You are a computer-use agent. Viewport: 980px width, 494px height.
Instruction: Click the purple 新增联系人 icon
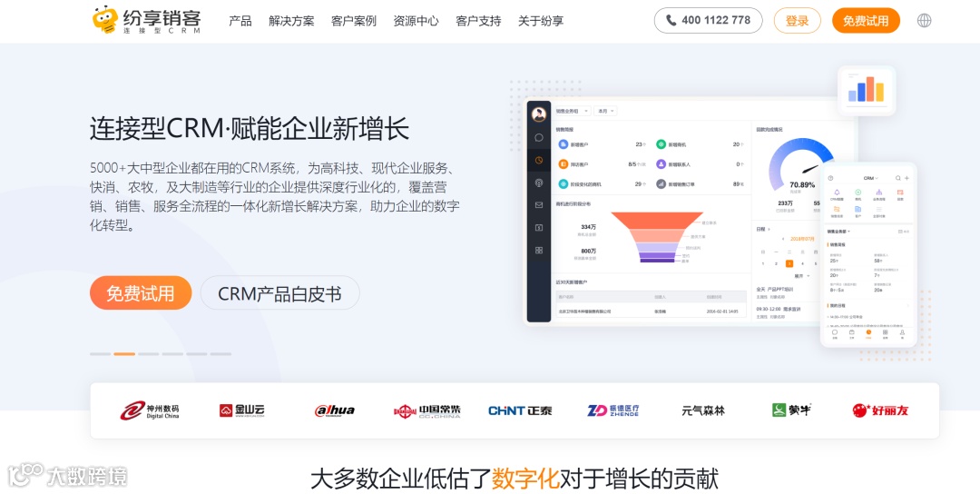(x=661, y=164)
